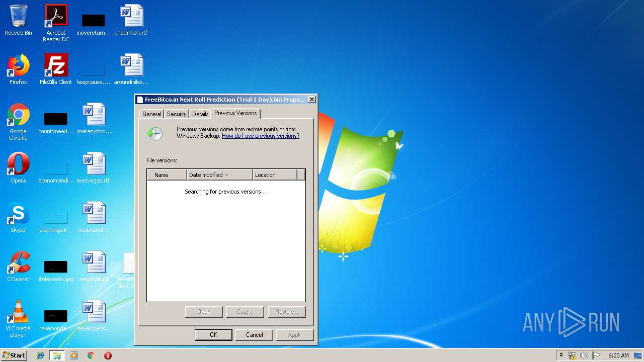
Task: Launch the Skype desktop shortcut
Action: pos(18,217)
